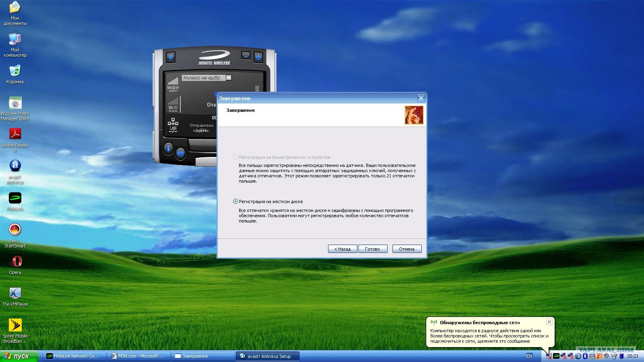644x362 pixels.
Task: Minimize the Novatel Wireless widget
Action: click(x=246, y=56)
